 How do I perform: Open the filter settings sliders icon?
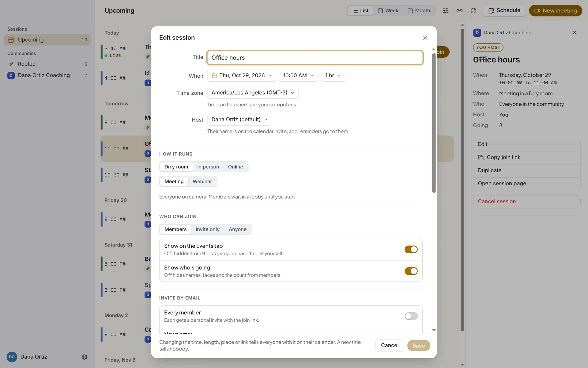point(446,11)
